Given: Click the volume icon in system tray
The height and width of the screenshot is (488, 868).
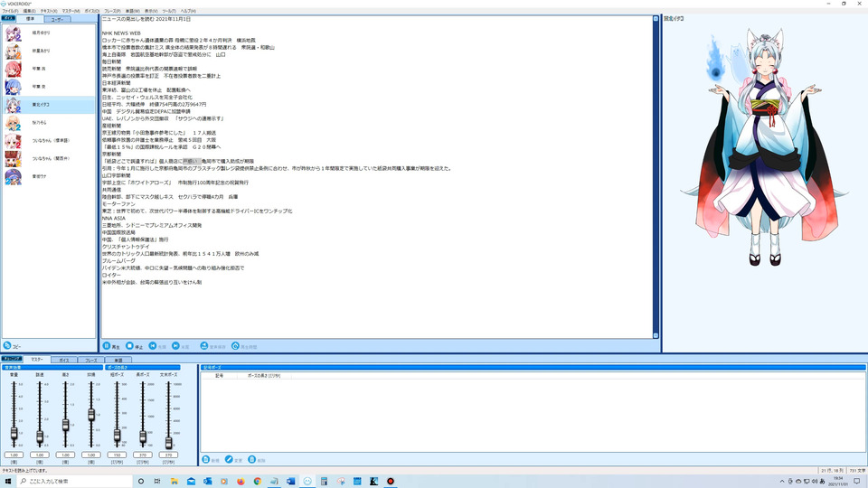Looking at the screenshot, I should [x=815, y=482].
